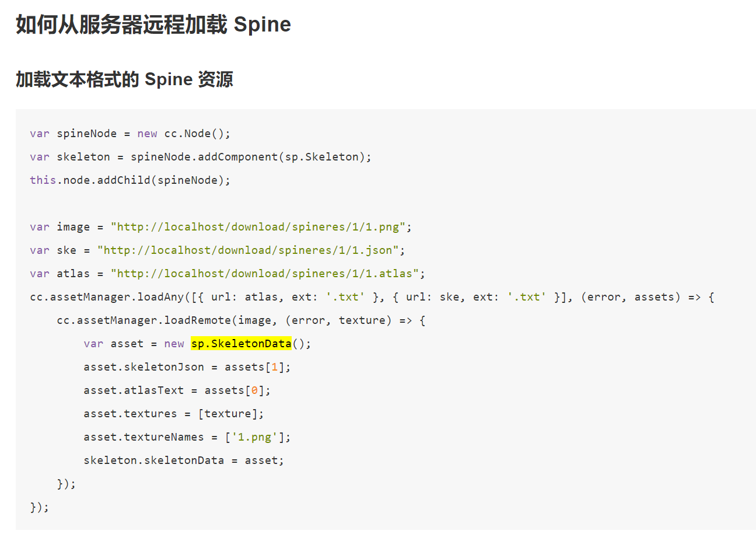Viewport: 756px width, 534px height.
Task: Click the skeleton.skeletonData assignment line
Action: pos(184,460)
